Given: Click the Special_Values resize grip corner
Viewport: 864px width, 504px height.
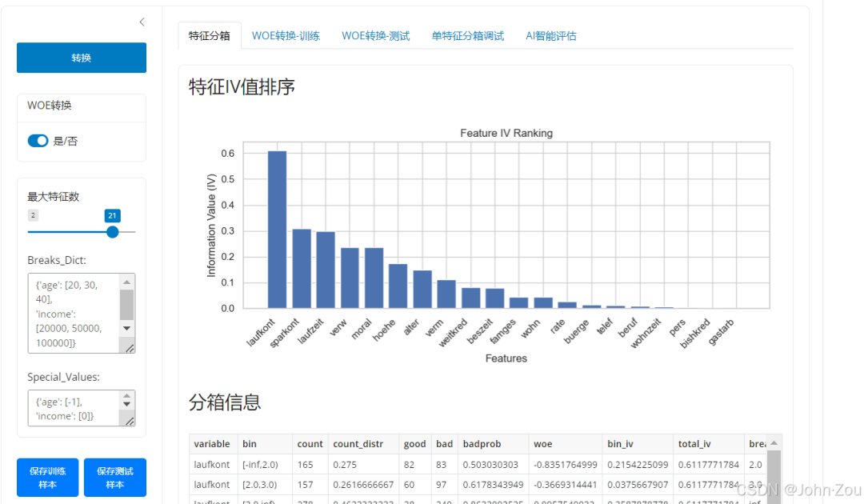Looking at the screenshot, I should [x=130, y=421].
